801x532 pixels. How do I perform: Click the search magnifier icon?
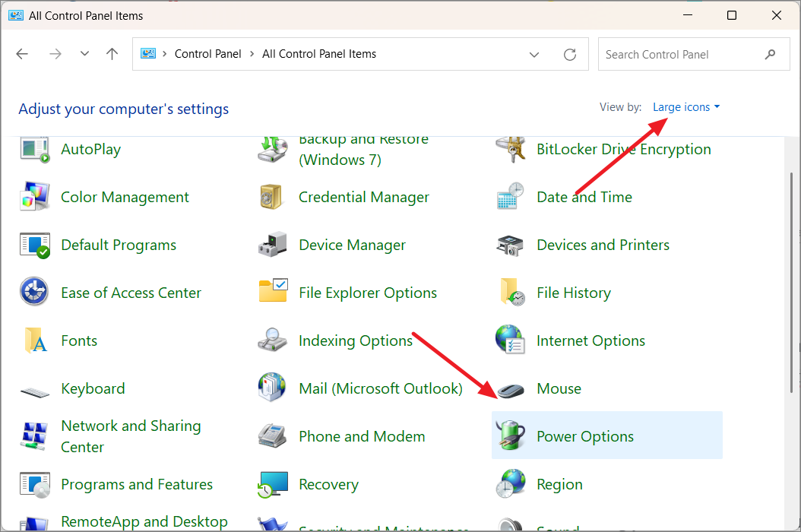coord(770,54)
